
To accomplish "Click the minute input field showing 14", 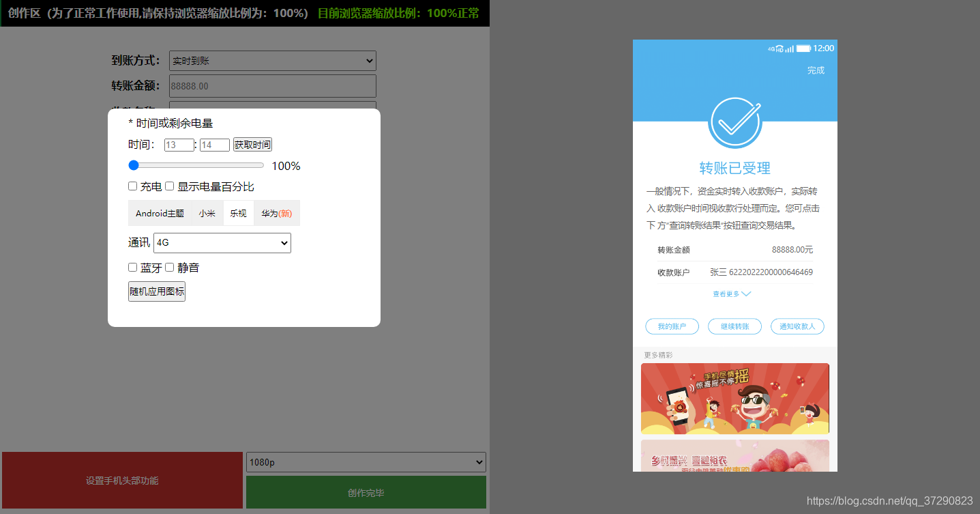I will (215, 145).
